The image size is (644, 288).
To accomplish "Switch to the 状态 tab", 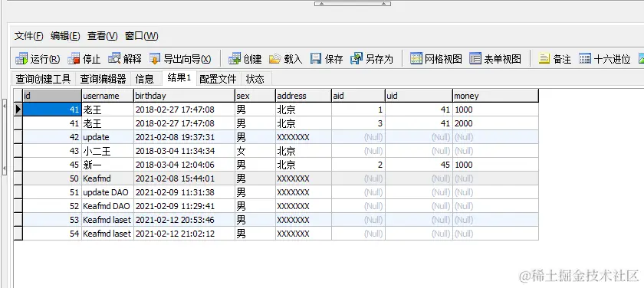I will [x=255, y=79].
